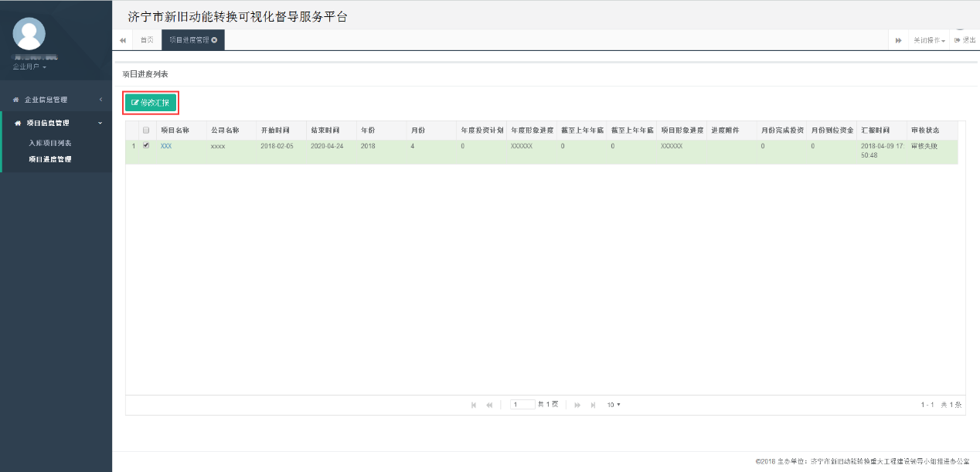
Task: Open the 关闭操作 dropdown
Action: click(x=927, y=39)
